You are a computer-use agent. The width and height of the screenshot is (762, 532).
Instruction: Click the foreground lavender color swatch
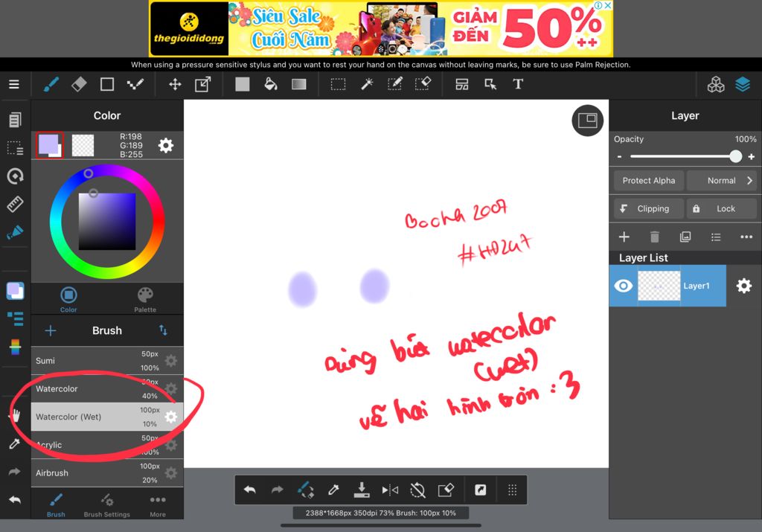(50, 145)
